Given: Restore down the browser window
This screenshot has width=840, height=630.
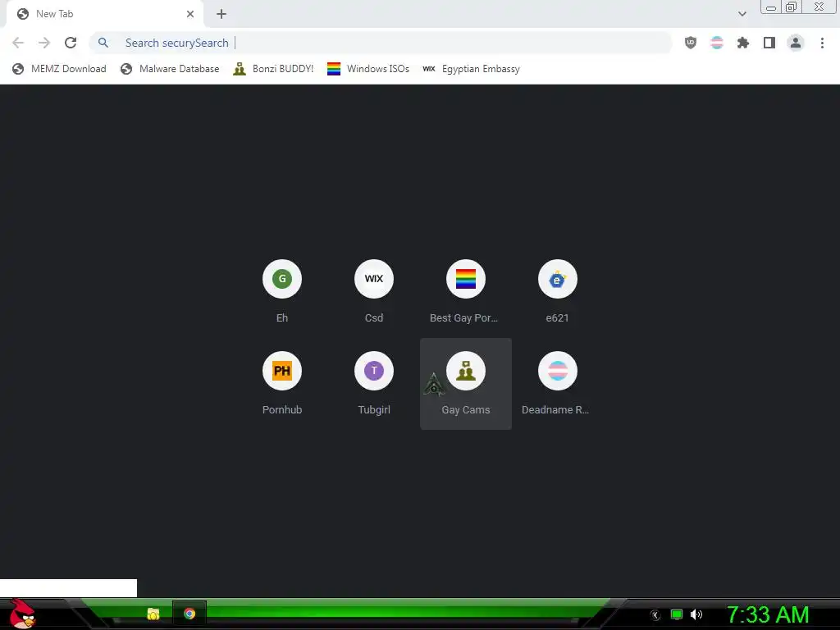Looking at the screenshot, I should coord(792,7).
